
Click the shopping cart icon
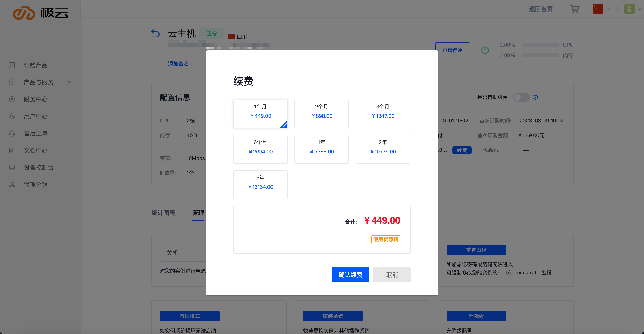pos(575,9)
